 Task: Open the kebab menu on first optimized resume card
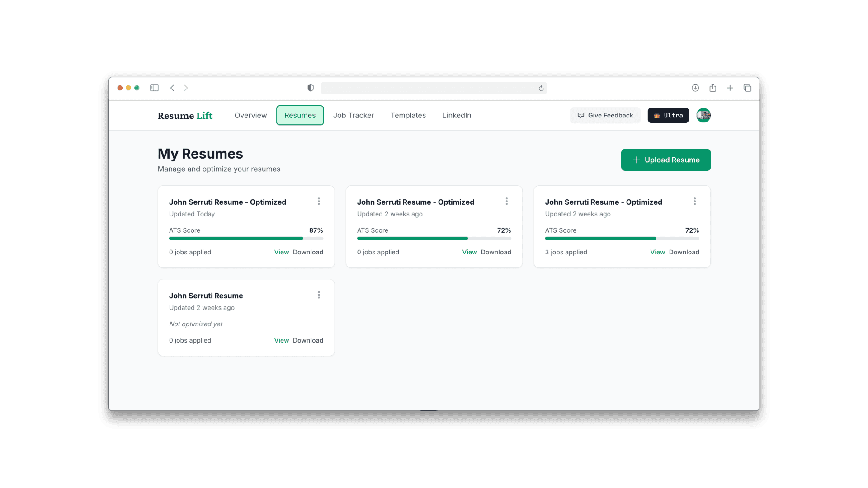(319, 202)
